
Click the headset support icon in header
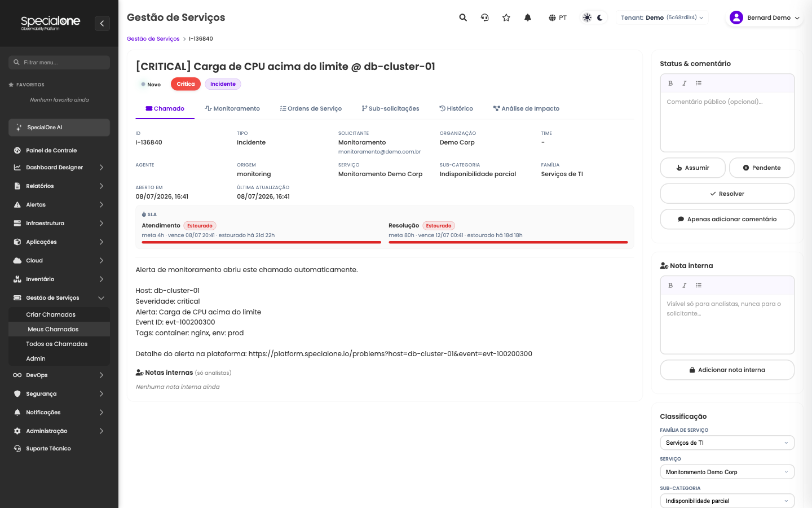point(484,17)
